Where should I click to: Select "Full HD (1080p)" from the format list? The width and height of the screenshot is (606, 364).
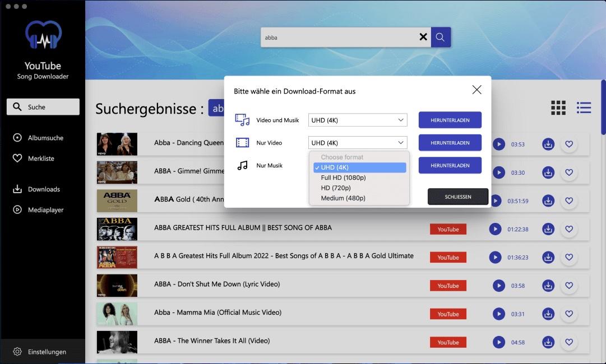[344, 178]
